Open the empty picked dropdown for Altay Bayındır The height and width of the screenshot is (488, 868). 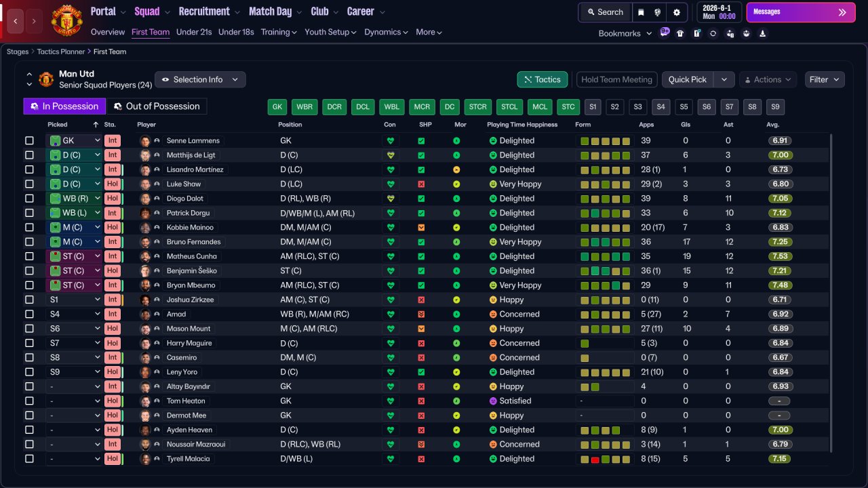tap(73, 386)
